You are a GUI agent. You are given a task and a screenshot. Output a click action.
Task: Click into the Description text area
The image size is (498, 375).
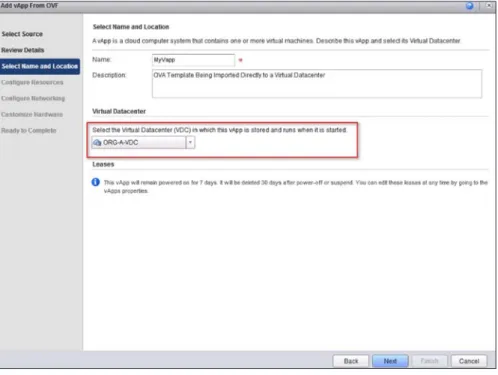[317, 84]
